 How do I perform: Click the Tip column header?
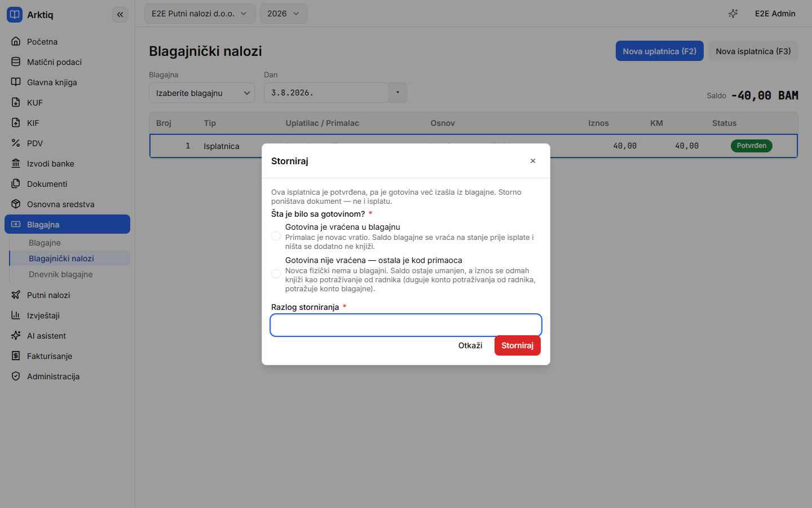[x=210, y=123]
